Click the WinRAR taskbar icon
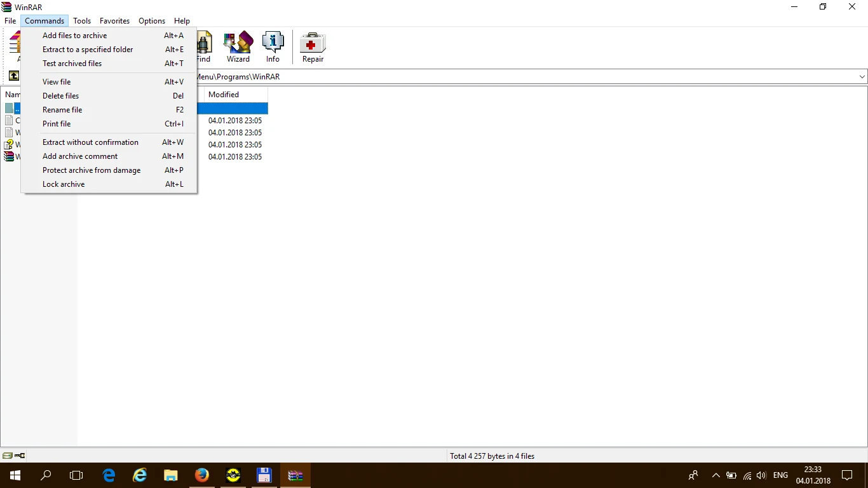 tap(295, 475)
